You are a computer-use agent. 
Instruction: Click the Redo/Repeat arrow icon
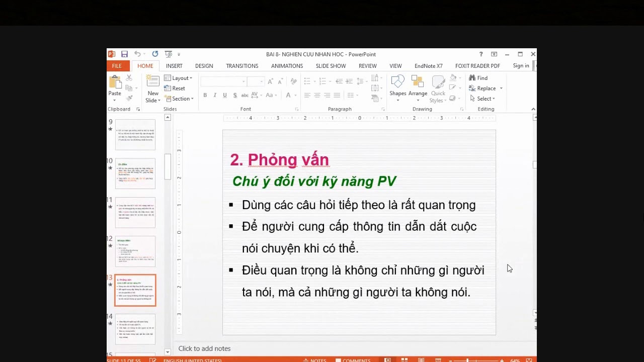click(x=155, y=54)
